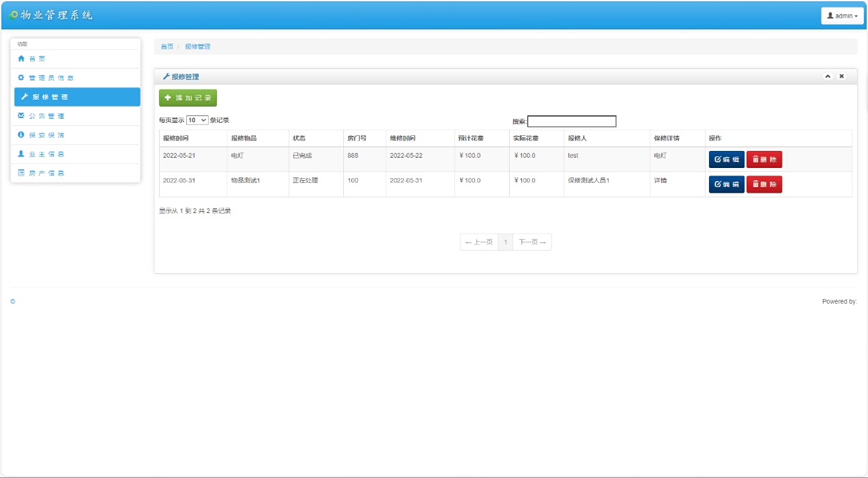
Task: Go to 下一页 in pagination
Action: (532, 242)
